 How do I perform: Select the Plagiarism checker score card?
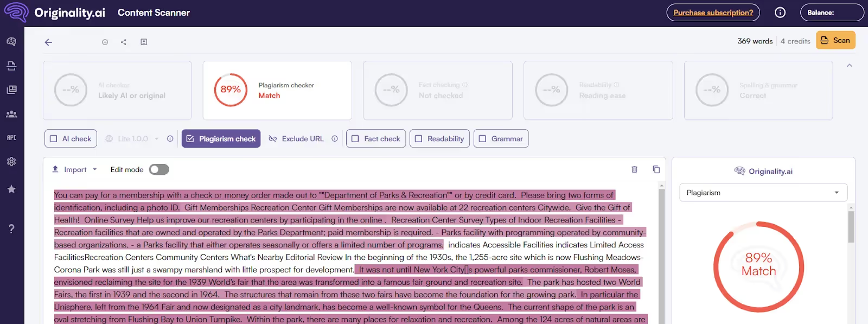tap(277, 90)
